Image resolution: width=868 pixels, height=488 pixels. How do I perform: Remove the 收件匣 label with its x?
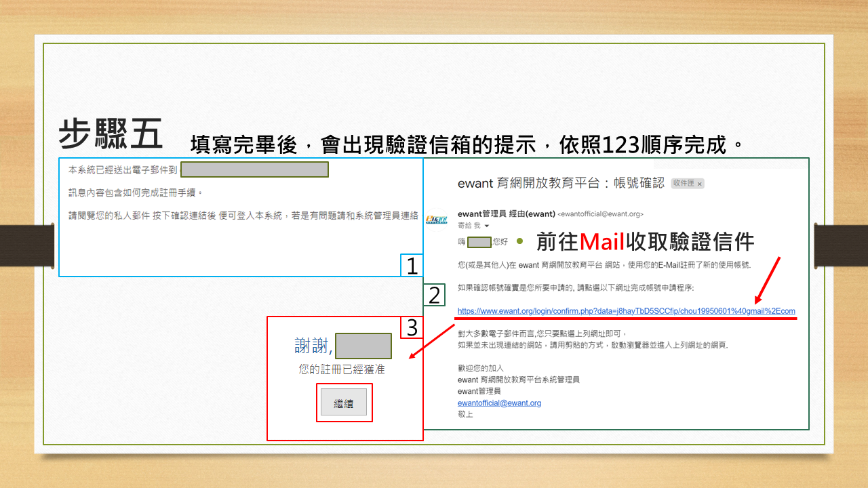click(700, 184)
